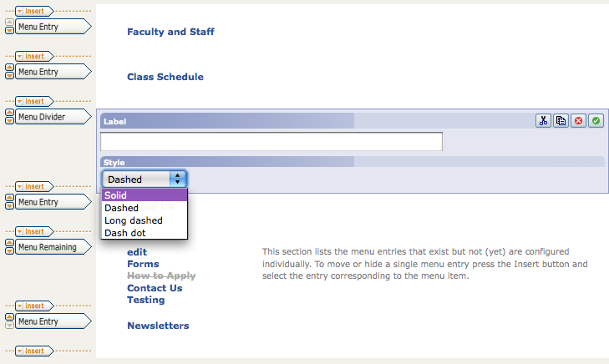Click the copy icon in Label header
This screenshot has width=609, height=364.
tap(561, 121)
